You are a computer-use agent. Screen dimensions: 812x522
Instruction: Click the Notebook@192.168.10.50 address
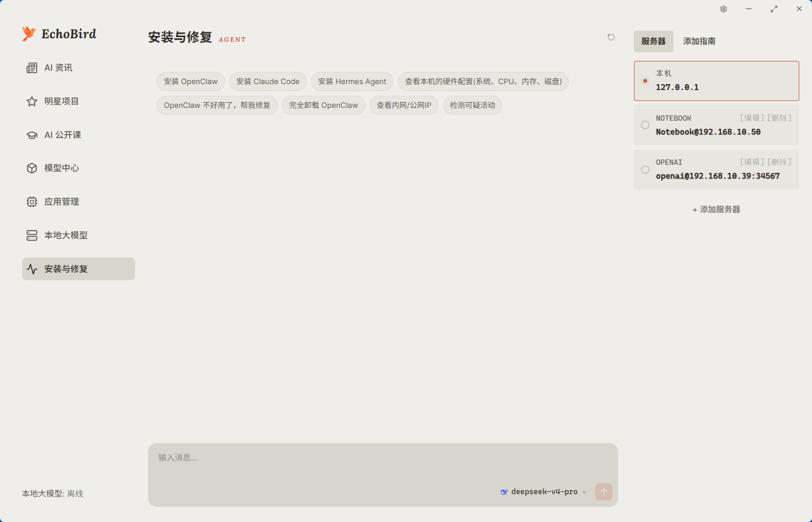[708, 132]
